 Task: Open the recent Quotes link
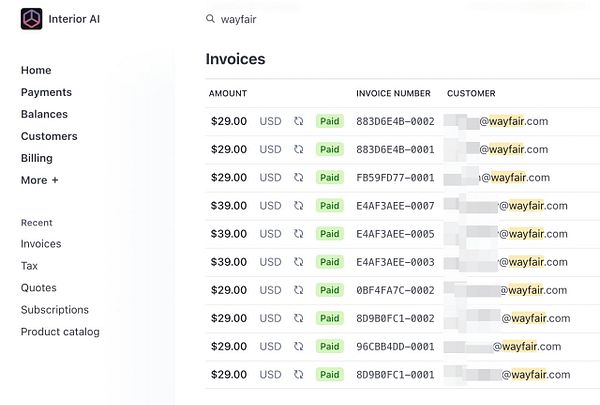39,288
